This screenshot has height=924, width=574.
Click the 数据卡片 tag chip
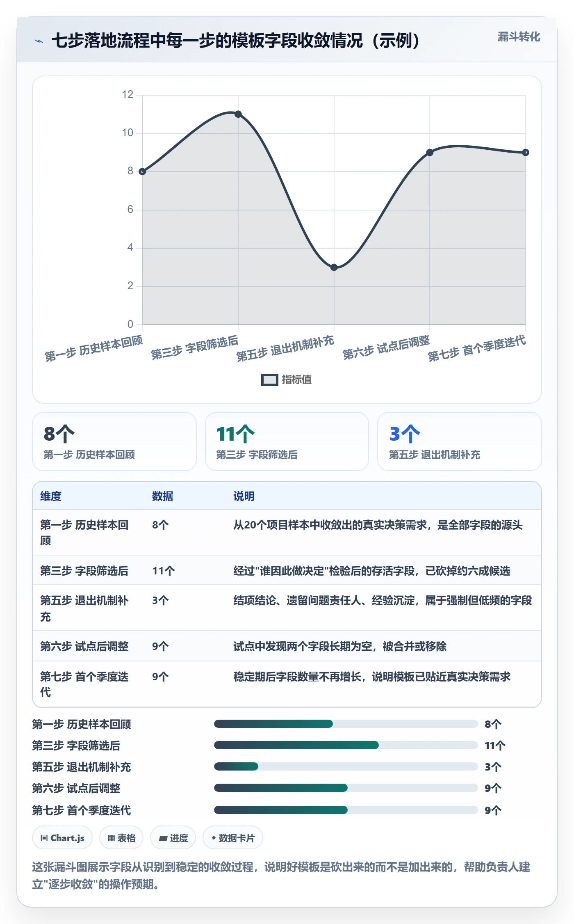coord(233,838)
